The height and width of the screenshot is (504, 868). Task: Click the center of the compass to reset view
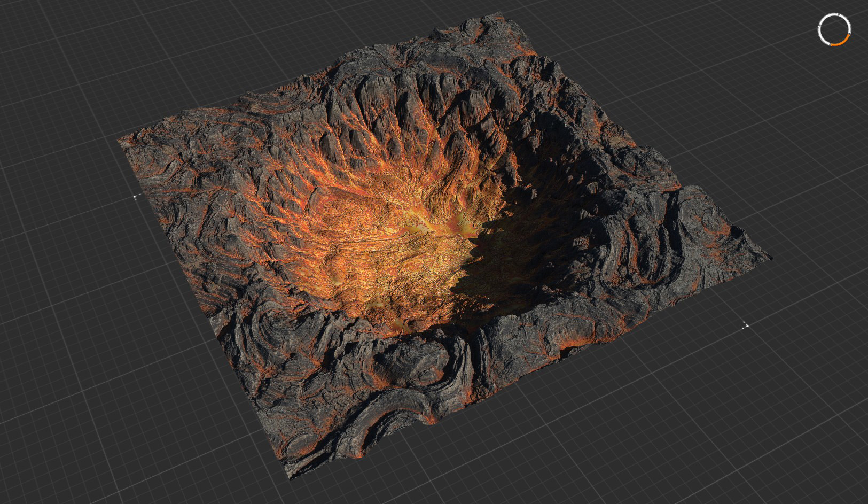click(x=834, y=29)
